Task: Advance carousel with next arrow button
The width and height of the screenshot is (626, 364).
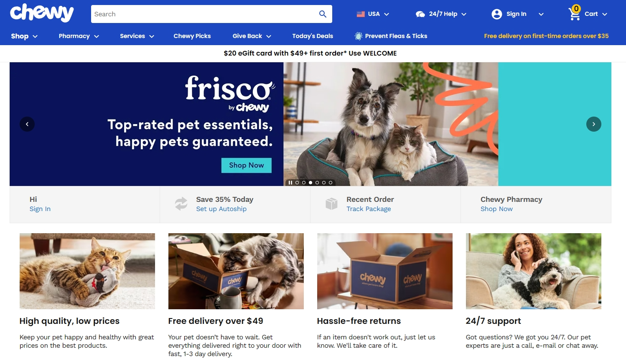Action: 594,124
